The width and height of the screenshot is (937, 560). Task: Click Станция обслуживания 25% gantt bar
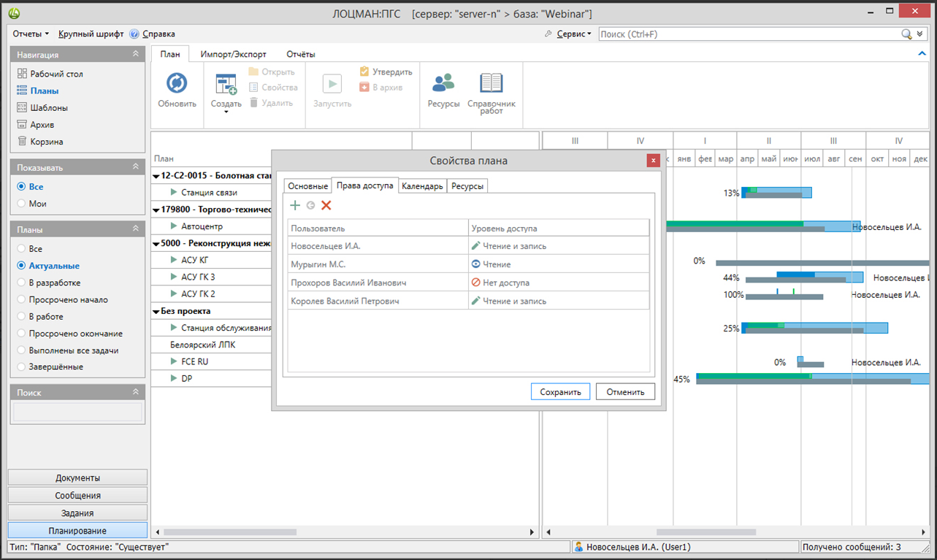814,328
